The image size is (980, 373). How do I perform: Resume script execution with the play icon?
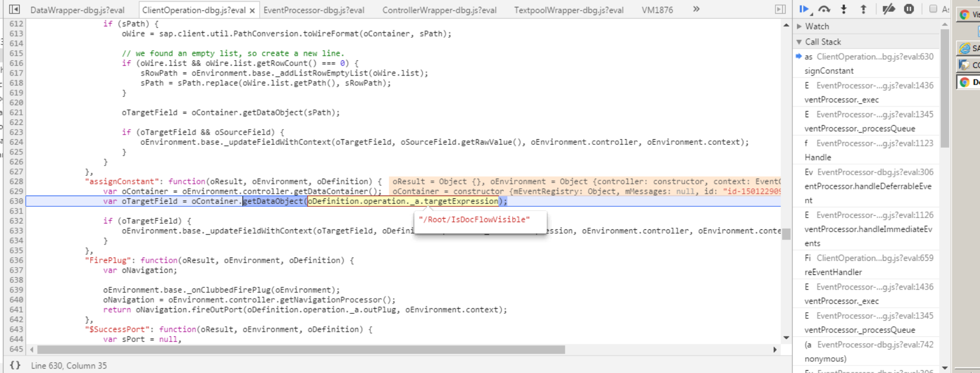(x=804, y=9)
